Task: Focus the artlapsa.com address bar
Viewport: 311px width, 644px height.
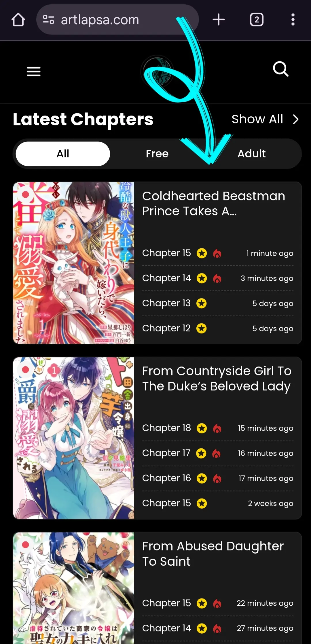Action: [x=117, y=20]
